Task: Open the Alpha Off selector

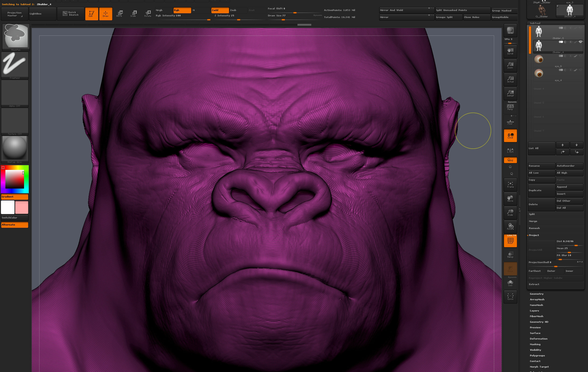Action: (15, 93)
